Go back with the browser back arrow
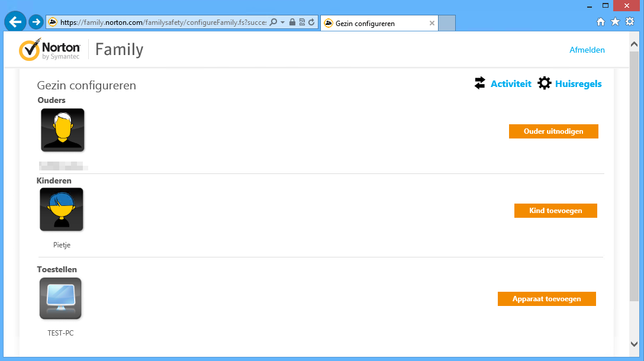The width and height of the screenshot is (644, 361). 15,22
